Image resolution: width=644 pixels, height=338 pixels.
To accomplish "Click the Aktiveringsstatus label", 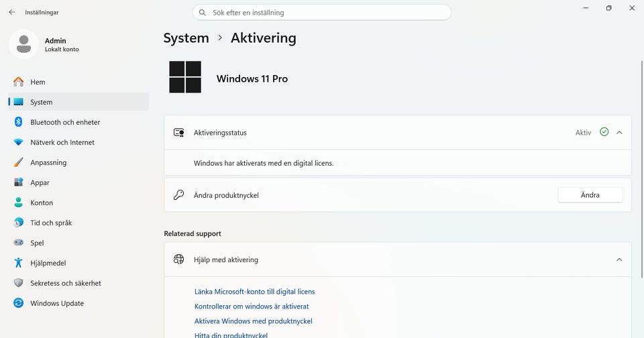I will tap(220, 133).
